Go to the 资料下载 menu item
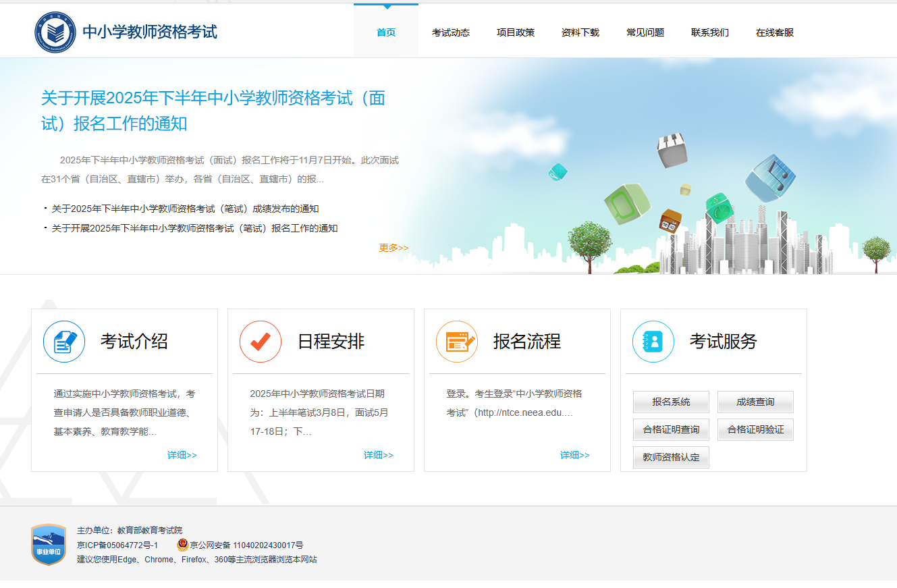 tap(580, 32)
